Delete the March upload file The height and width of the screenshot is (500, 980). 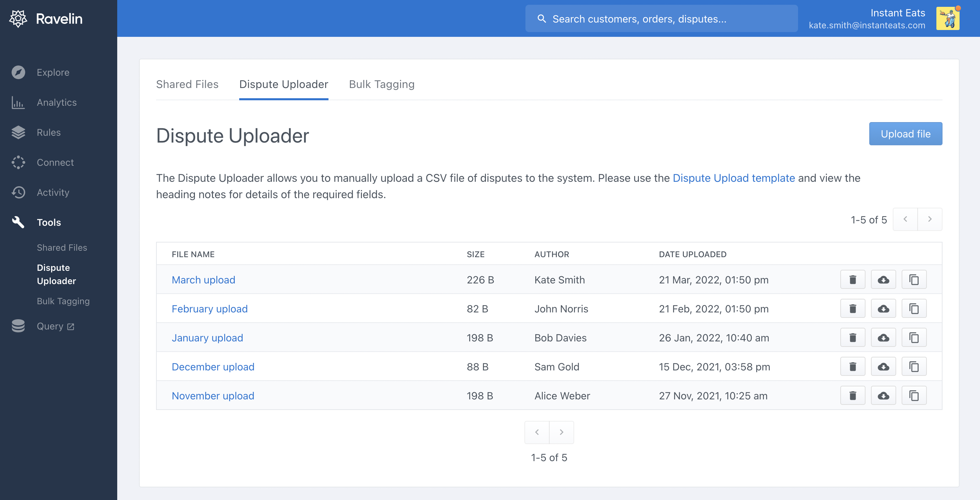tap(853, 280)
